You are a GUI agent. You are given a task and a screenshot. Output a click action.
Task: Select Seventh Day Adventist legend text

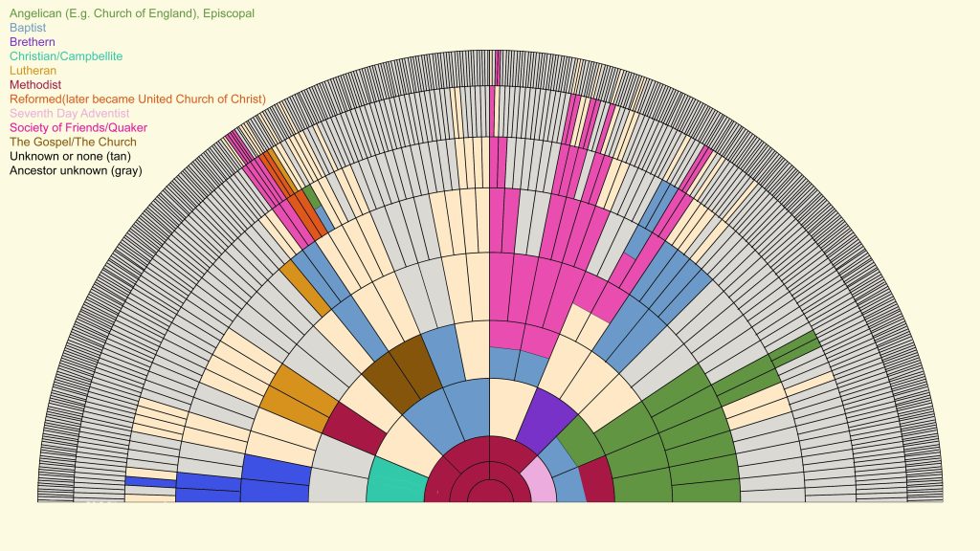(69, 114)
